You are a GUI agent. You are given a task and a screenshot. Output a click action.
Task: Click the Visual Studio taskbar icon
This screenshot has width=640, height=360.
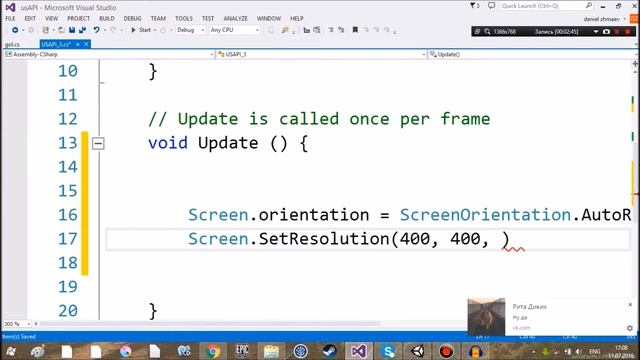point(358,351)
